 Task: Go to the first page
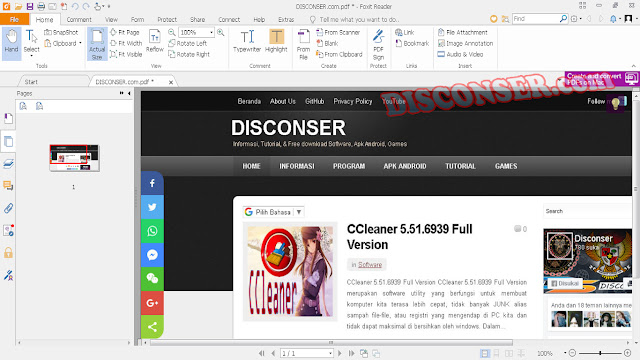click(261, 353)
